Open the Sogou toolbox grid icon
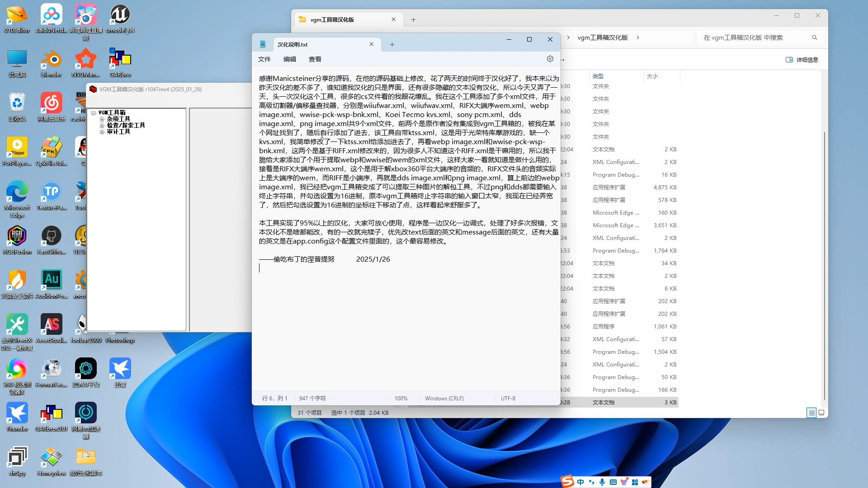868x488 pixels. click(635, 482)
